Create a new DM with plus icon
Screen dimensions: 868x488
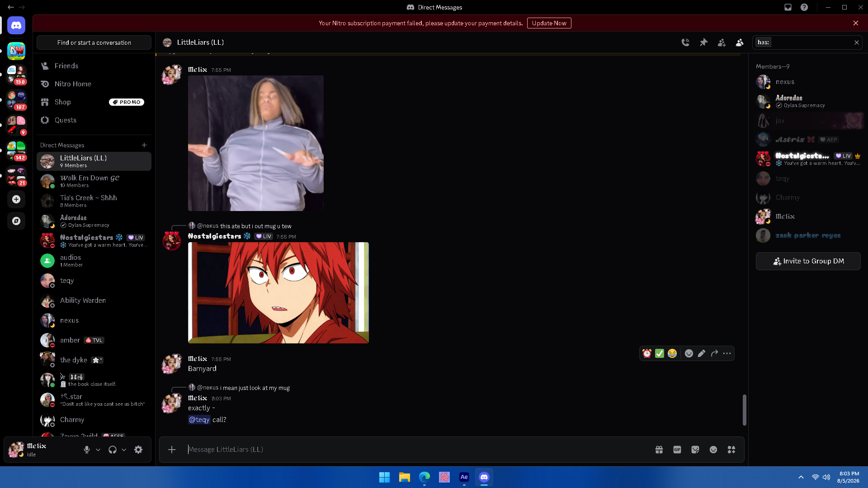[x=144, y=145]
